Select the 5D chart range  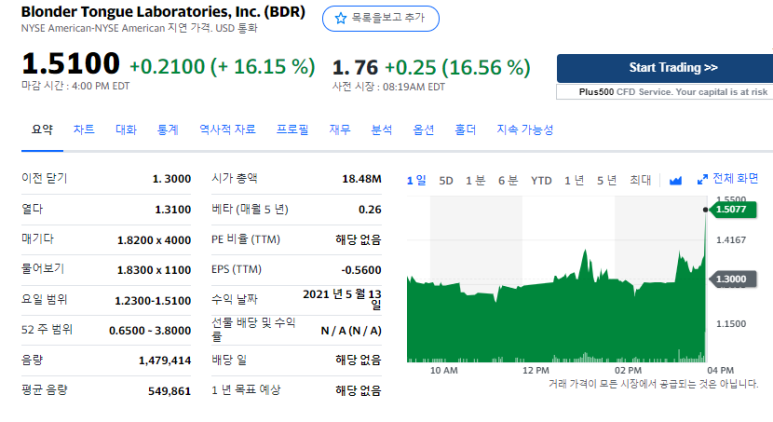[x=446, y=181]
